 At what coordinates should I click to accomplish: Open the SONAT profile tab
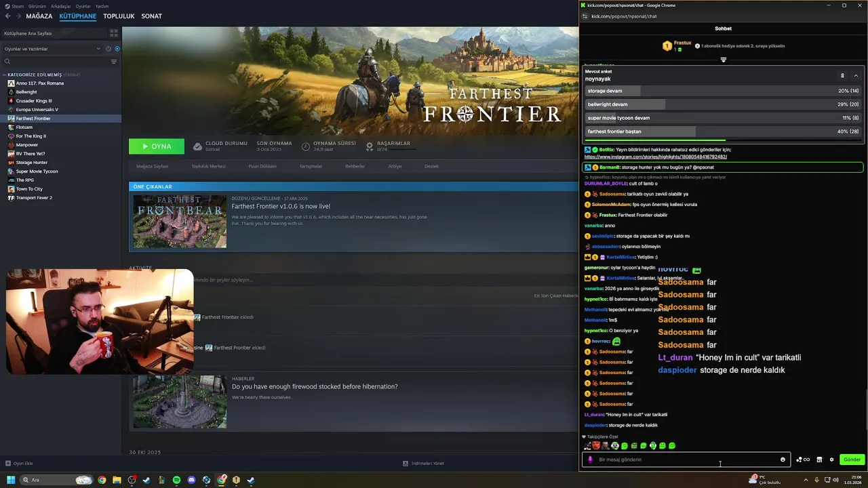pyautogui.click(x=151, y=16)
